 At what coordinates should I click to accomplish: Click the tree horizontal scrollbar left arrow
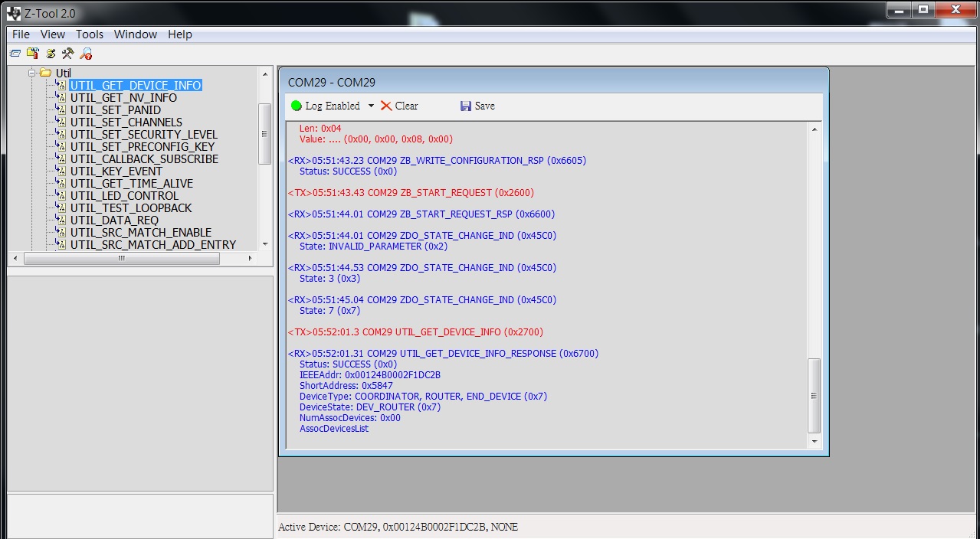15,259
